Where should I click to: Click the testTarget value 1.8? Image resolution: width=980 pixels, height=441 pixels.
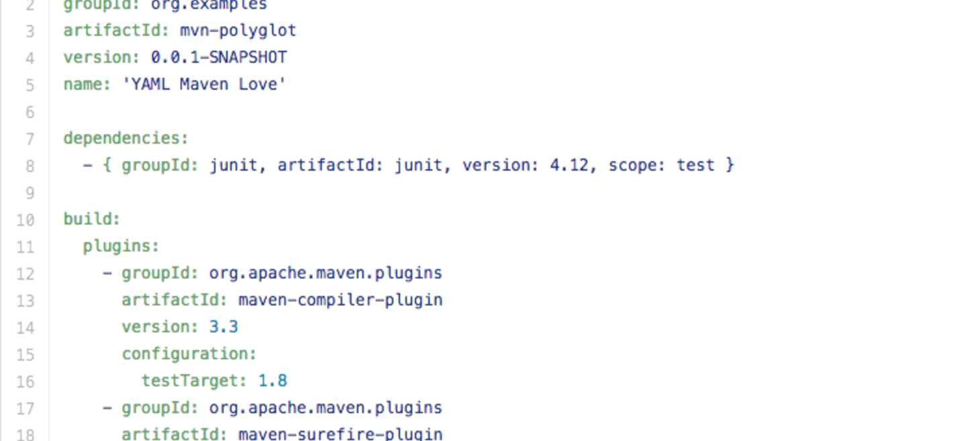(273, 381)
